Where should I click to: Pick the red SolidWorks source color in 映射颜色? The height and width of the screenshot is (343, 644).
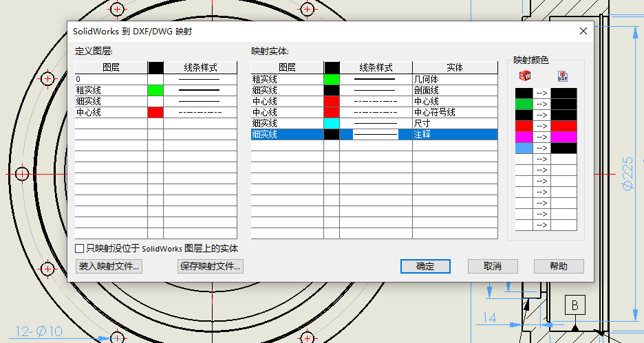click(x=524, y=126)
